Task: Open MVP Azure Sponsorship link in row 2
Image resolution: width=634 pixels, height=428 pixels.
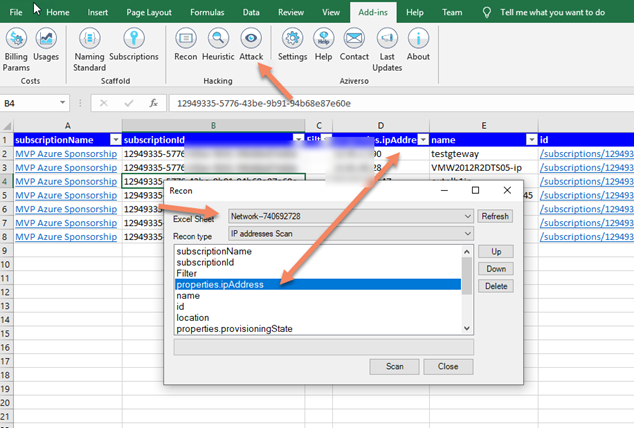Action: (x=65, y=154)
